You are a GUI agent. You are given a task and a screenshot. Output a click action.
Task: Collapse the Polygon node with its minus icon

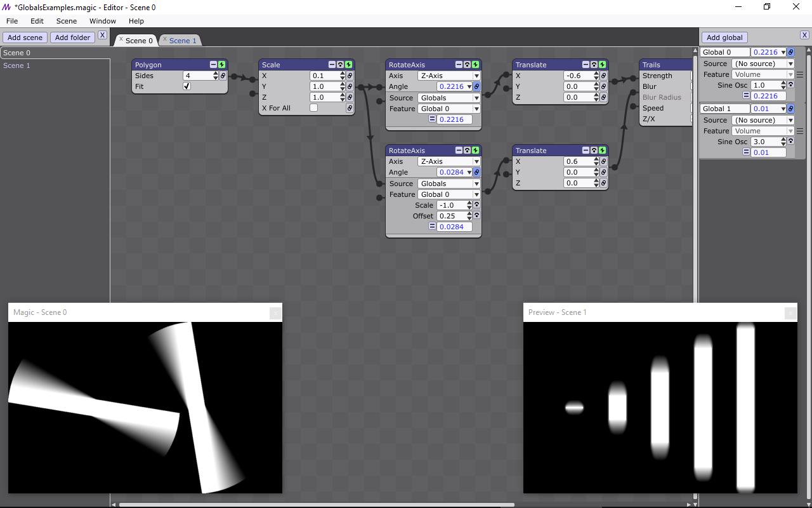(x=214, y=65)
